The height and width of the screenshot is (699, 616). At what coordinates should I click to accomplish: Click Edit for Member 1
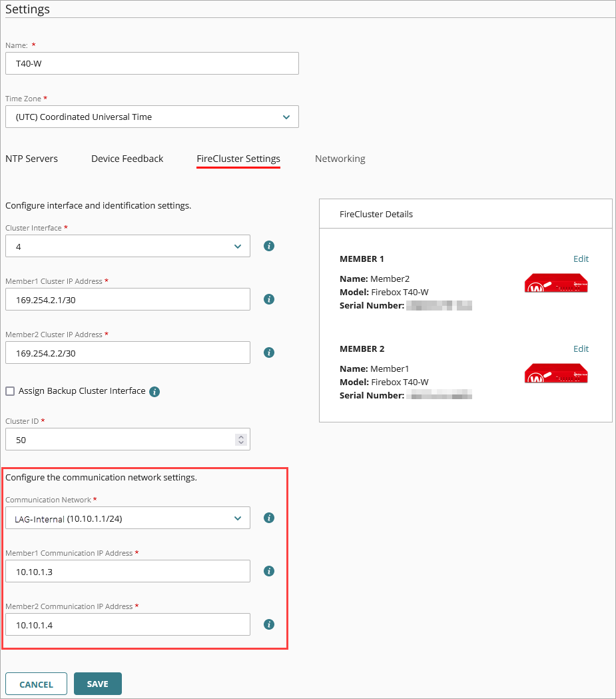(x=581, y=259)
